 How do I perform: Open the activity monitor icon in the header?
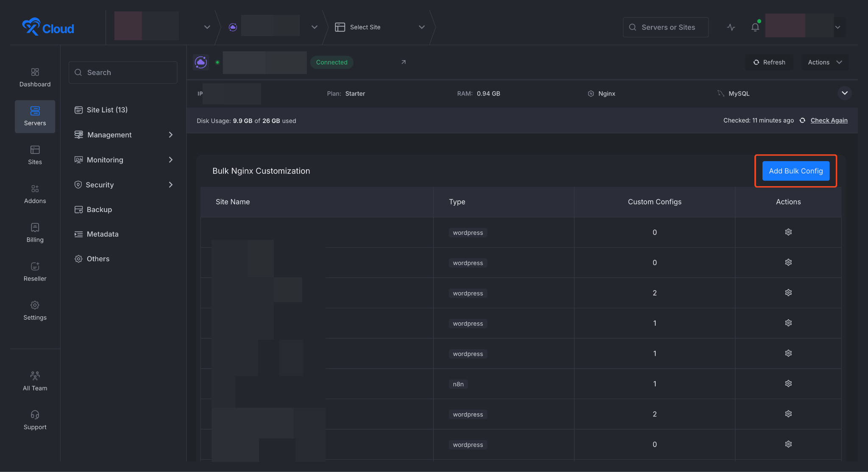coord(731,27)
